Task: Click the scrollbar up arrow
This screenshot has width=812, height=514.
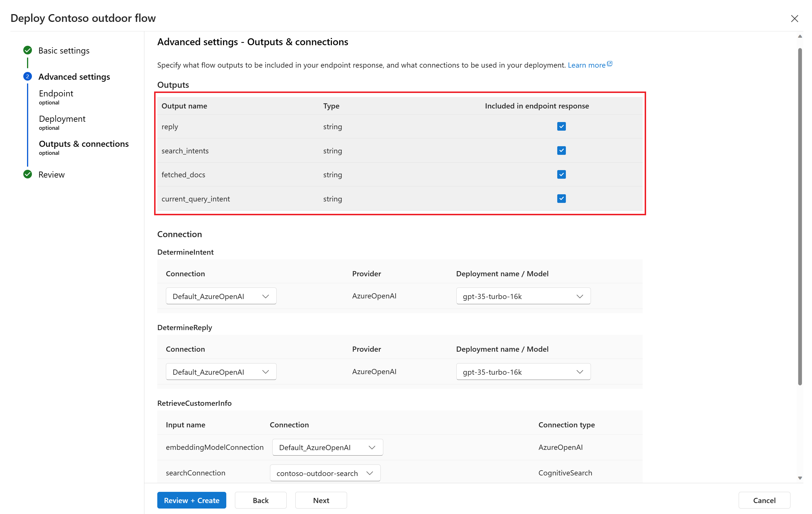Action: 800,37
